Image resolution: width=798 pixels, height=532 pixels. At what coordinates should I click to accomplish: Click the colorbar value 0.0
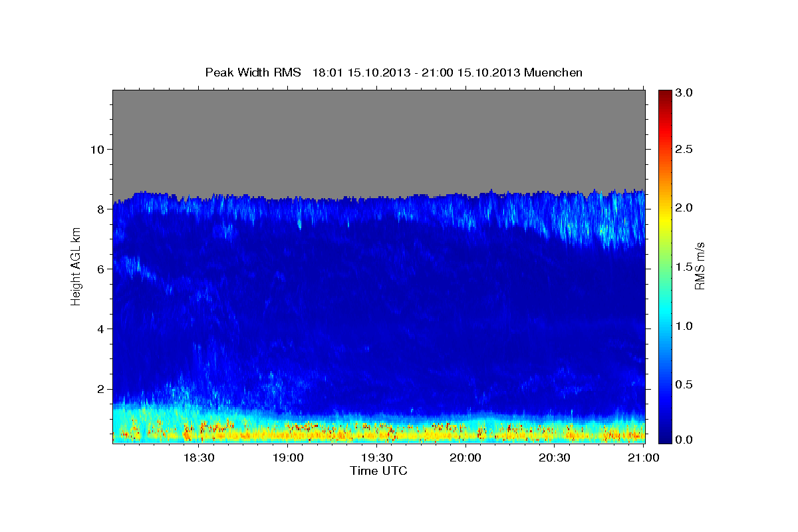pos(685,440)
